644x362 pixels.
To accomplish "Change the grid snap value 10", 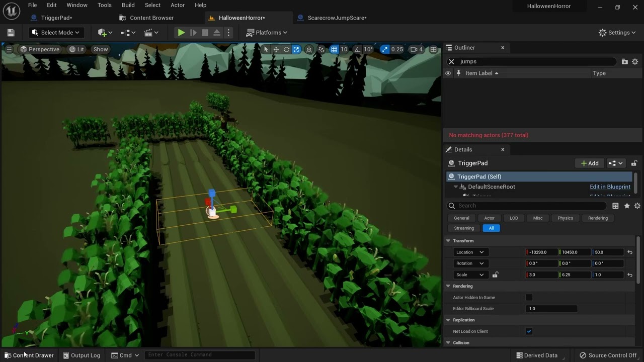I will point(344,49).
